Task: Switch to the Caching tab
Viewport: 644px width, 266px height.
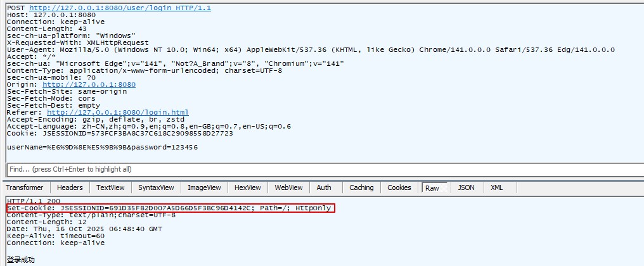Action: click(361, 187)
